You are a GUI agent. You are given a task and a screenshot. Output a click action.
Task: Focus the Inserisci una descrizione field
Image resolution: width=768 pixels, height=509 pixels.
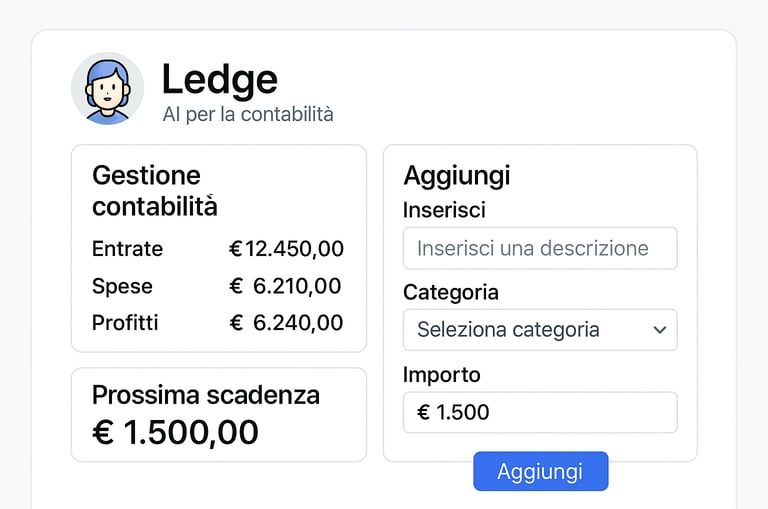540,248
